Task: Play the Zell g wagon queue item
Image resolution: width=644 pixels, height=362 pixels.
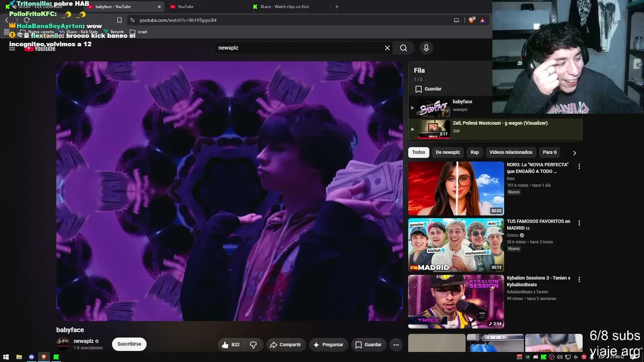Action: pos(496,129)
